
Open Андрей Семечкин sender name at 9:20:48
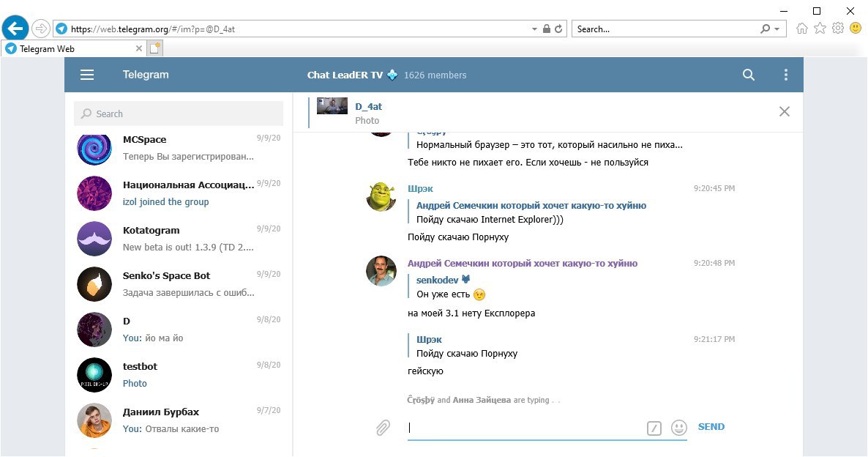523,263
